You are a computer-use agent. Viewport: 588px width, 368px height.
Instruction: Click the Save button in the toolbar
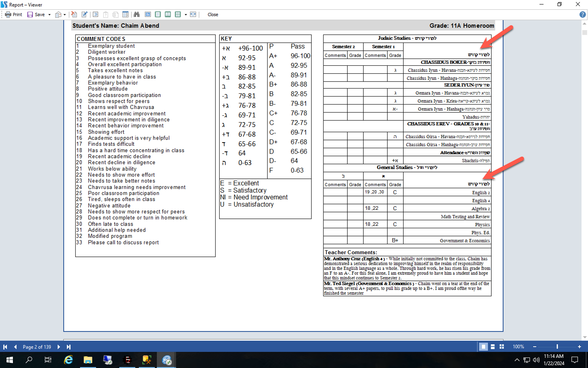pos(36,15)
